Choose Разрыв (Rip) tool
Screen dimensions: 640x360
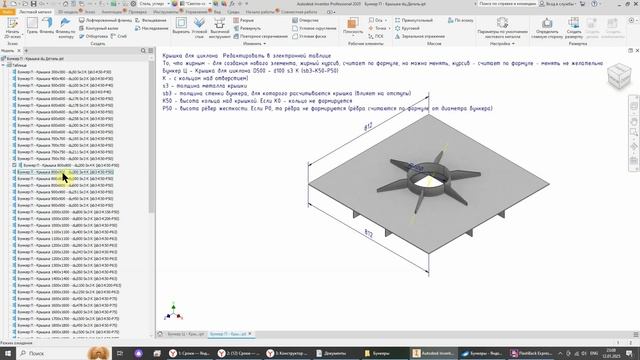point(243,20)
